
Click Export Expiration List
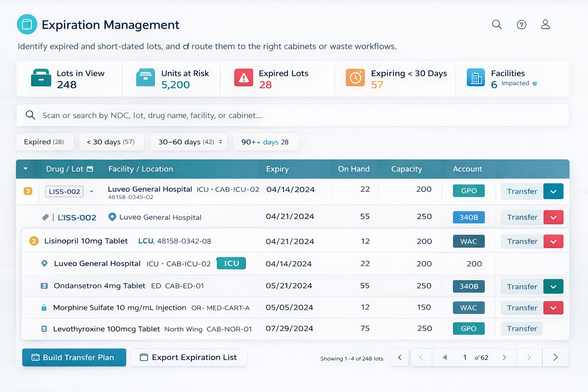tap(188, 357)
